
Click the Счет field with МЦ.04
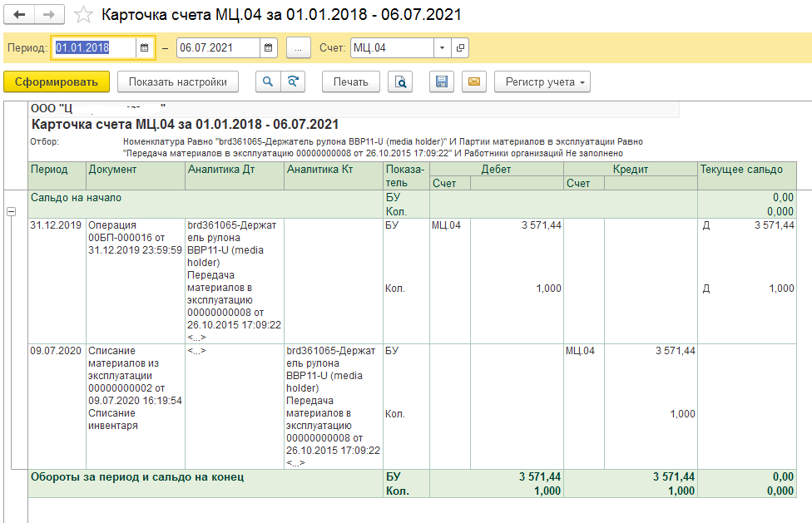pos(392,47)
